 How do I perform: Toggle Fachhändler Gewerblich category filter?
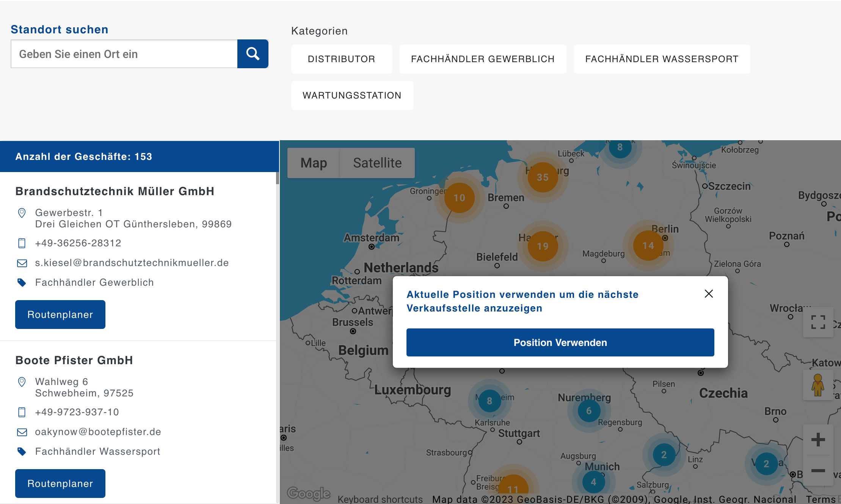[x=482, y=59]
